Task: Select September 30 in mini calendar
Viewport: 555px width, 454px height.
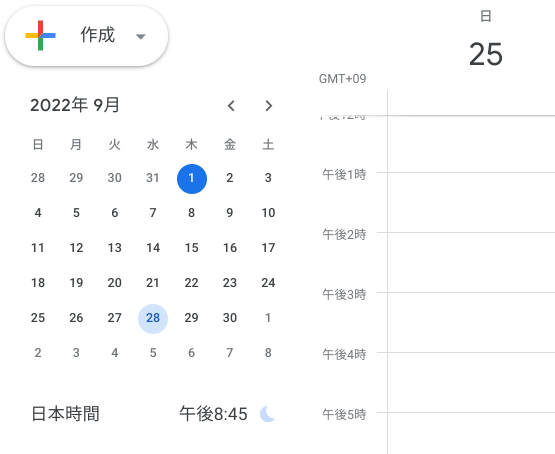Action: (230, 318)
